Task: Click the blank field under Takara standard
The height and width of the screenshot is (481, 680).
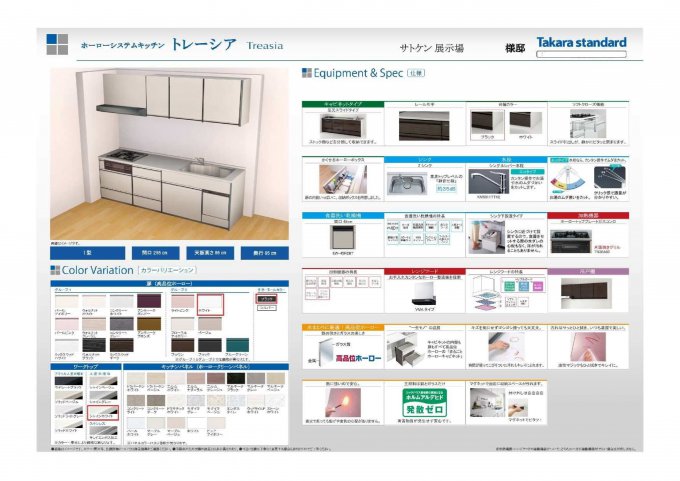Action: (581, 54)
